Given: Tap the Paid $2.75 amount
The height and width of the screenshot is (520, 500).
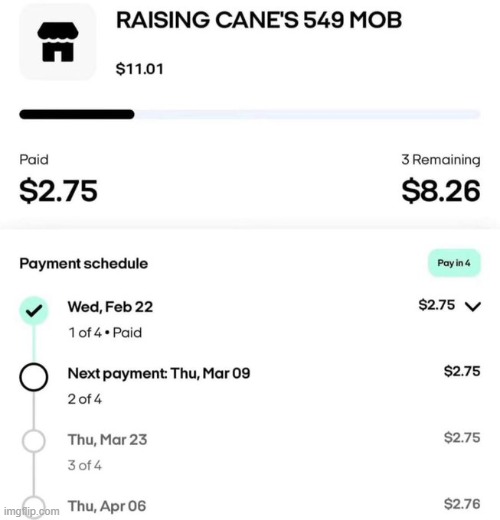Looking at the screenshot, I should [59, 191].
